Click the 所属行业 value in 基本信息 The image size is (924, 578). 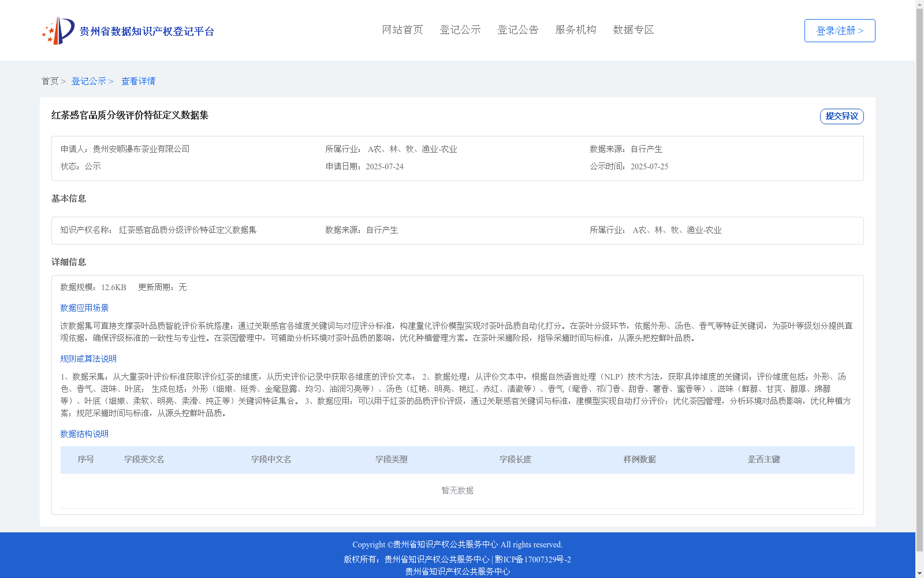coord(677,230)
